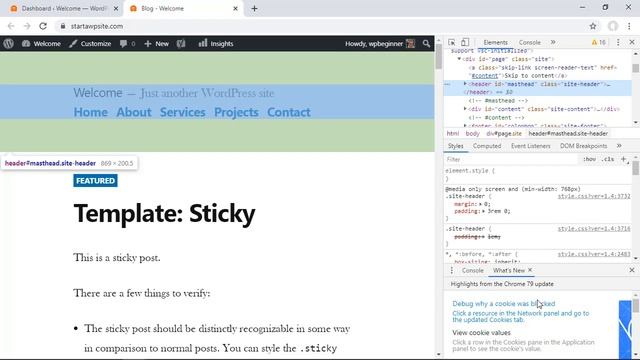Expand the margin shorthand property
Screen dimensions: 640x360
(x=481, y=204)
